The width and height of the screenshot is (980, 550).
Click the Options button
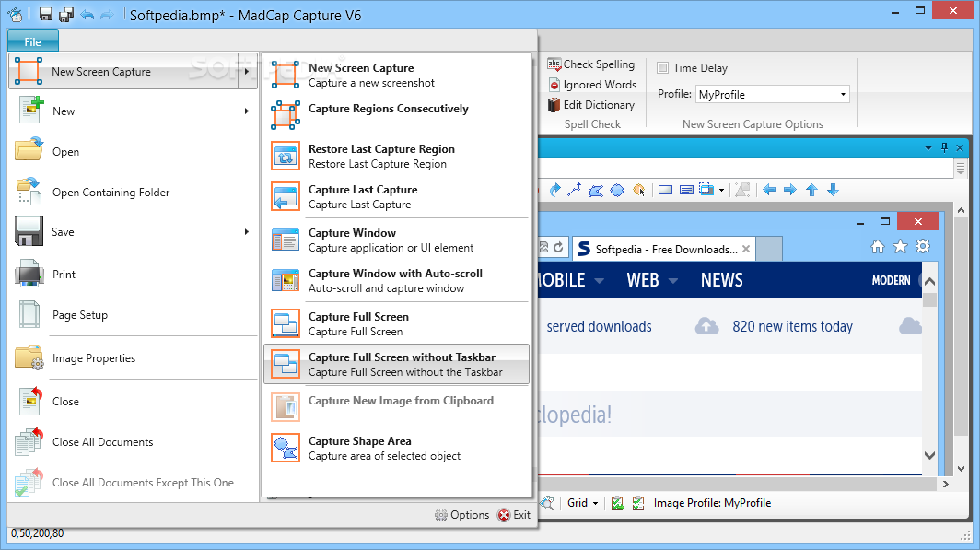461,515
